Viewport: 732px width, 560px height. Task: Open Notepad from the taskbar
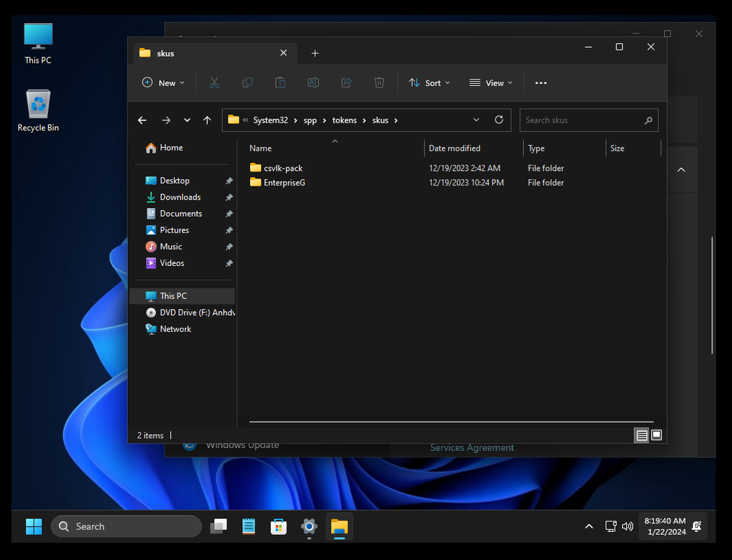249,526
